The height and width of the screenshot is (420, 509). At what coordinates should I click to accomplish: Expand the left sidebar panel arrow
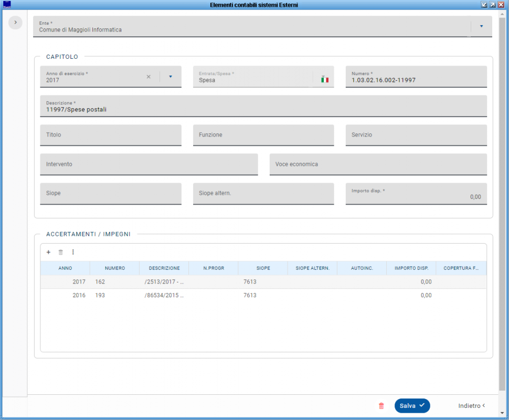(15, 23)
